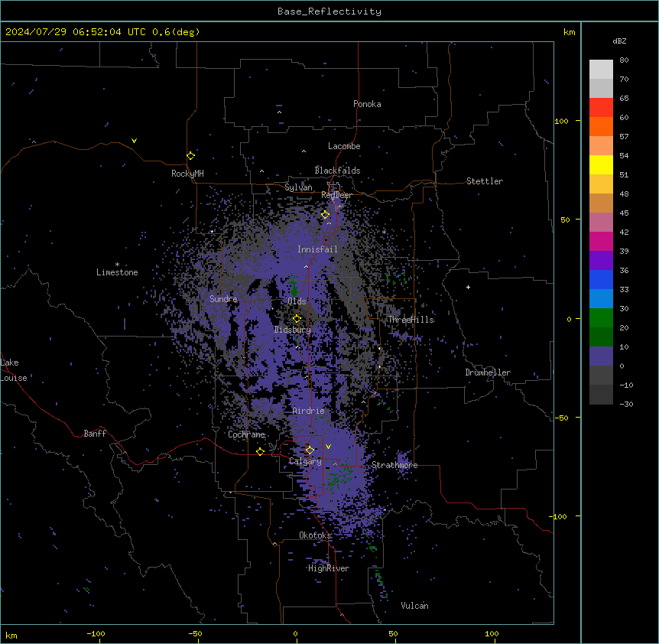Click the HighRiver town label
This screenshot has width=659, height=644.
(x=329, y=568)
